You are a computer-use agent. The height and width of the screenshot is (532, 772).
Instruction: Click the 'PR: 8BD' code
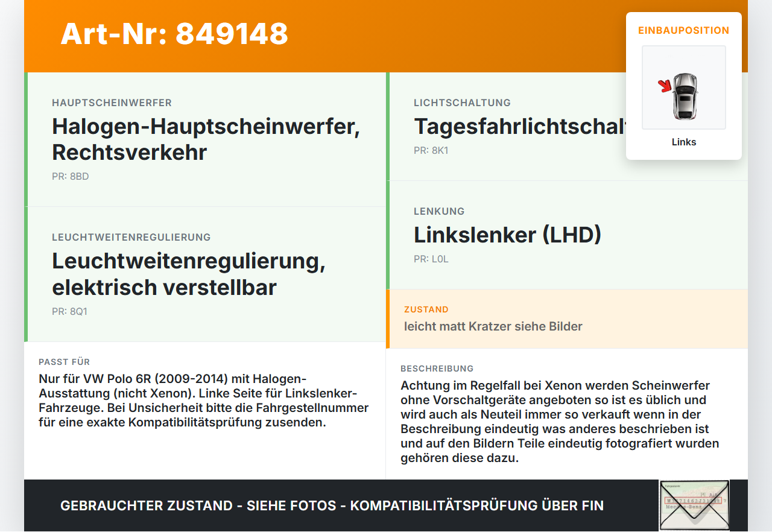click(71, 177)
